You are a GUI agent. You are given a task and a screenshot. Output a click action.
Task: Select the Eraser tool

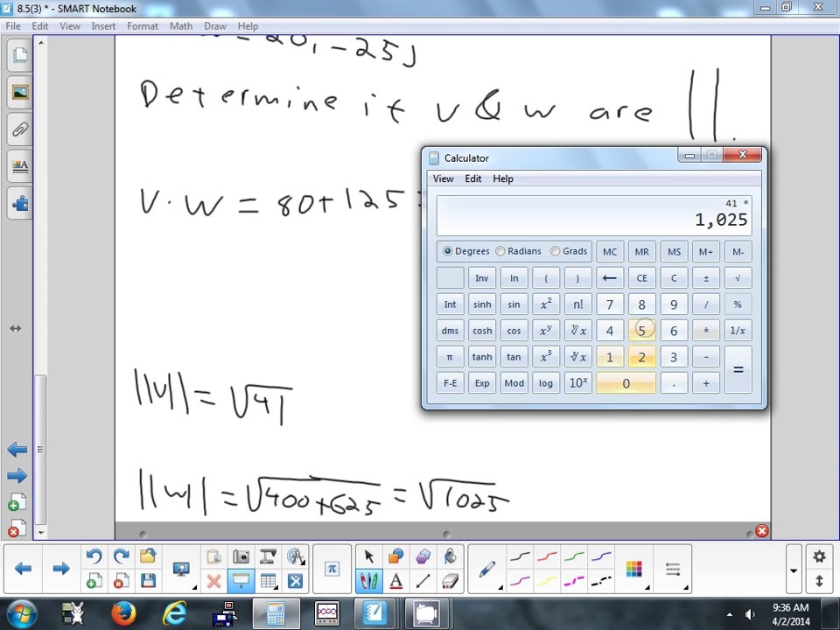tap(450, 581)
